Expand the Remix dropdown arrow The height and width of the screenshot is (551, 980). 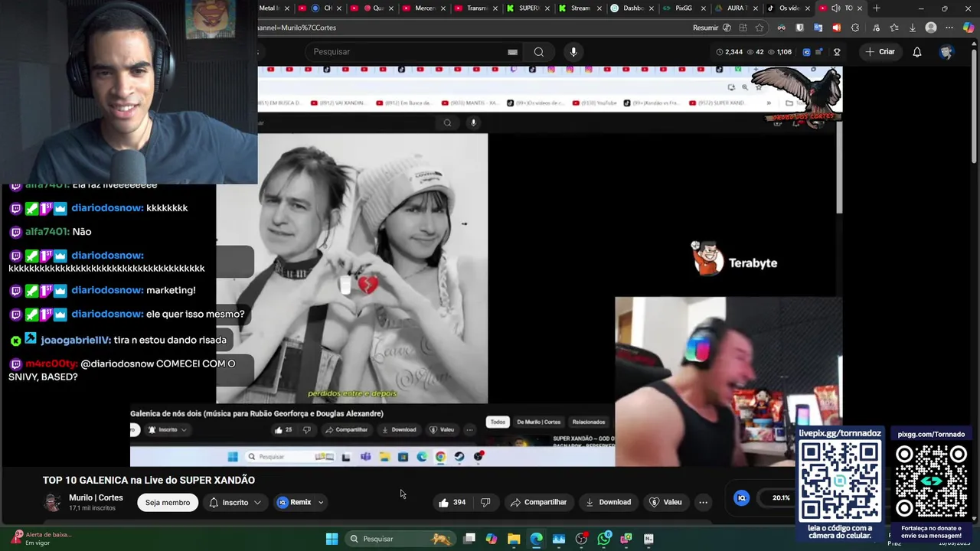(x=321, y=503)
